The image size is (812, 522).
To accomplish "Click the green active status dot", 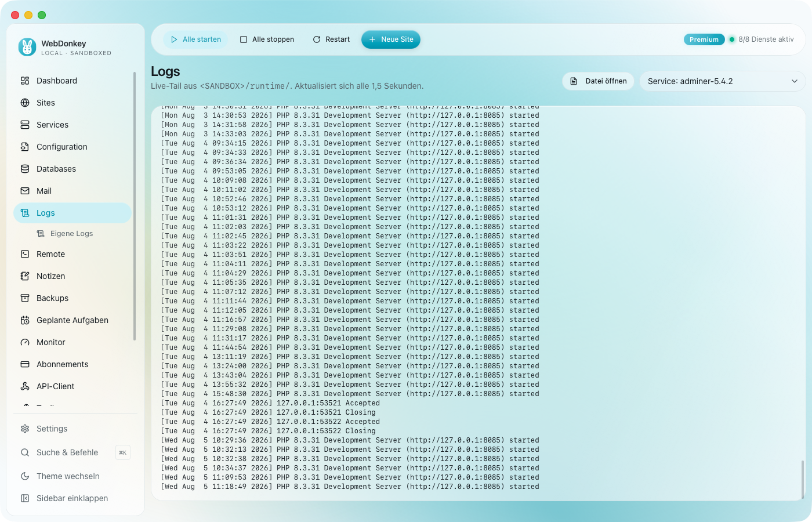I will (732, 39).
